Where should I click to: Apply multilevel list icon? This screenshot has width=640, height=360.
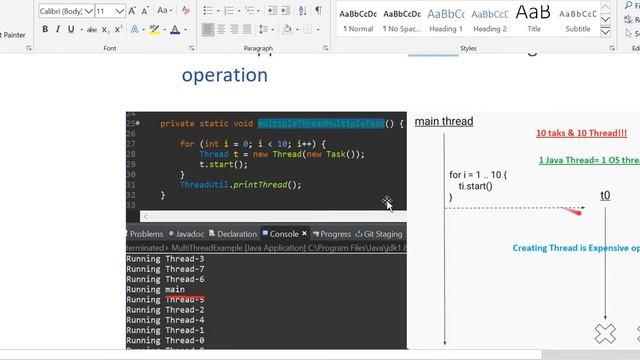[x=249, y=11]
